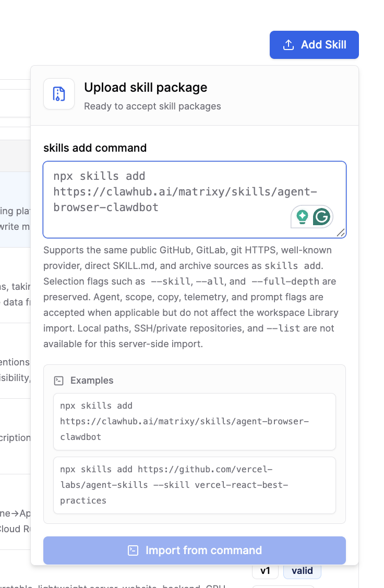This screenshot has height=588, width=384.
Task: Click the Add Skill button
Action: click(x=314, y=45)
